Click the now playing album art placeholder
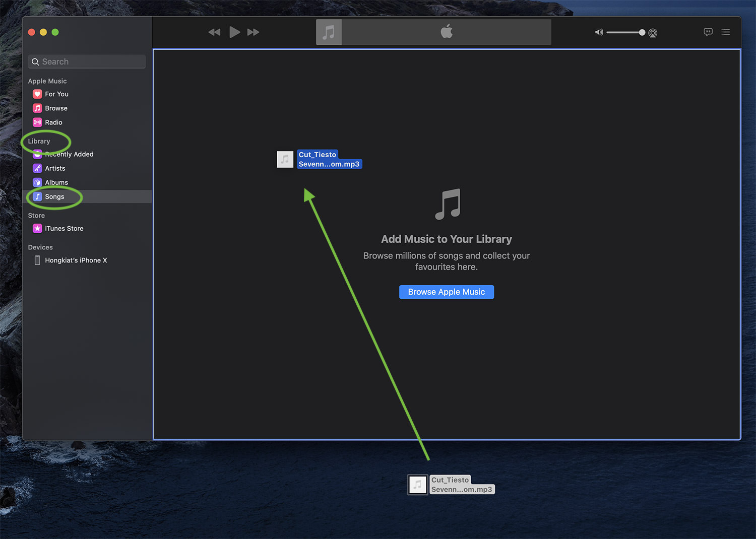Viewport: 756px width, 539px height. click(x=329, y=32)
